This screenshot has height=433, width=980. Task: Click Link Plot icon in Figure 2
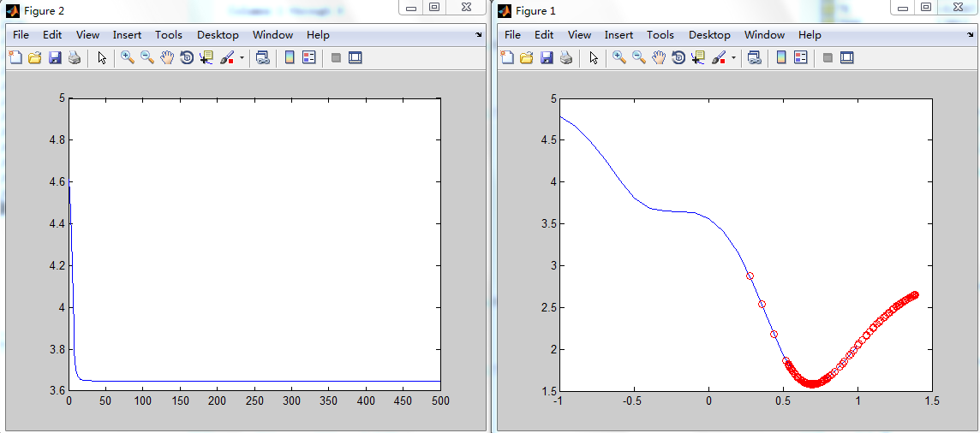[263, 58]
